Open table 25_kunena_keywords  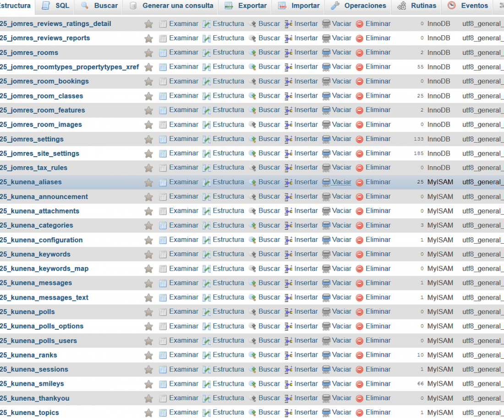click(35, 254)
